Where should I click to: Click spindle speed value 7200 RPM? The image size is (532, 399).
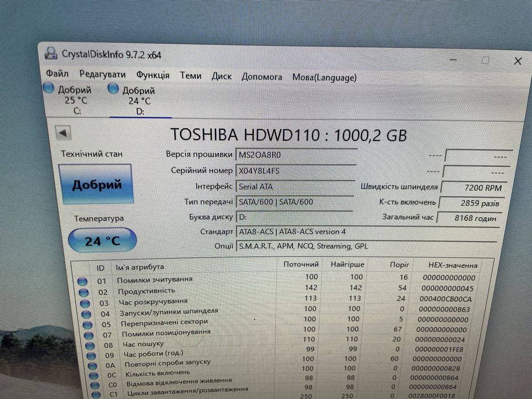(473, 188)
